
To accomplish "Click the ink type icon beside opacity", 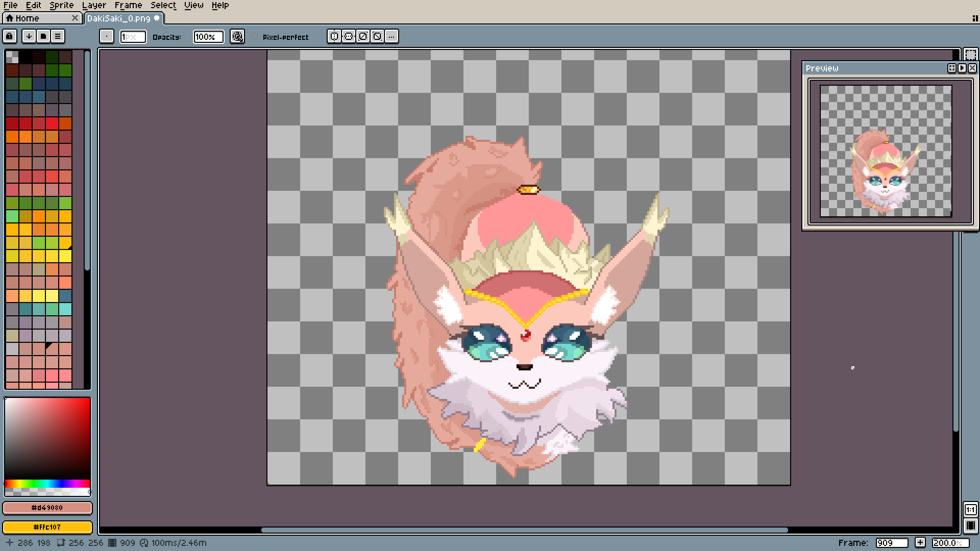I will pos(237,36).
